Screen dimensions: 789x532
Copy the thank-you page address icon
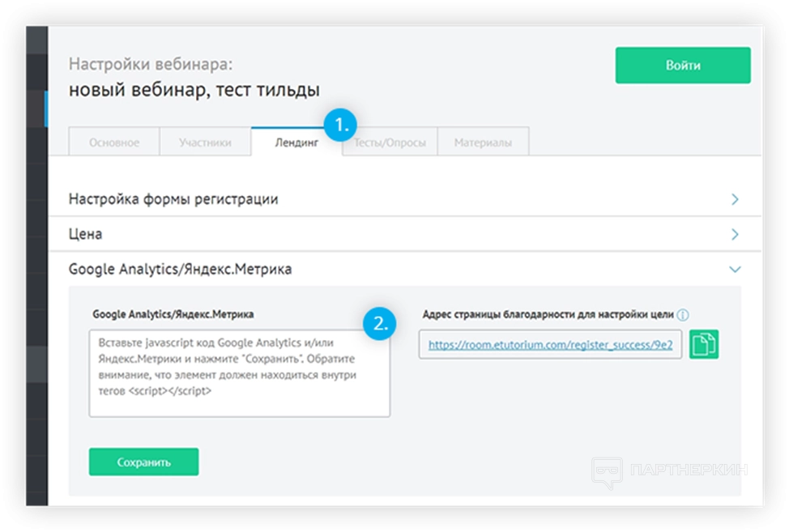coord(703,344)
